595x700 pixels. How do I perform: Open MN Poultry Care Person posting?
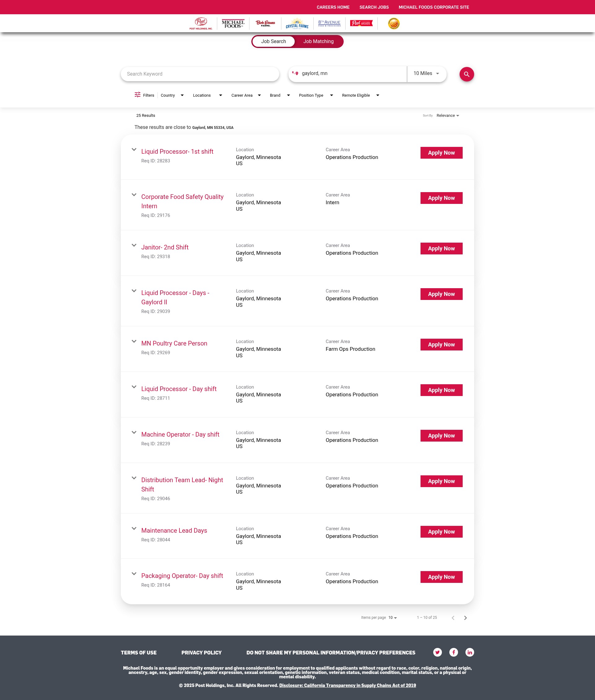tap(174, 343)
